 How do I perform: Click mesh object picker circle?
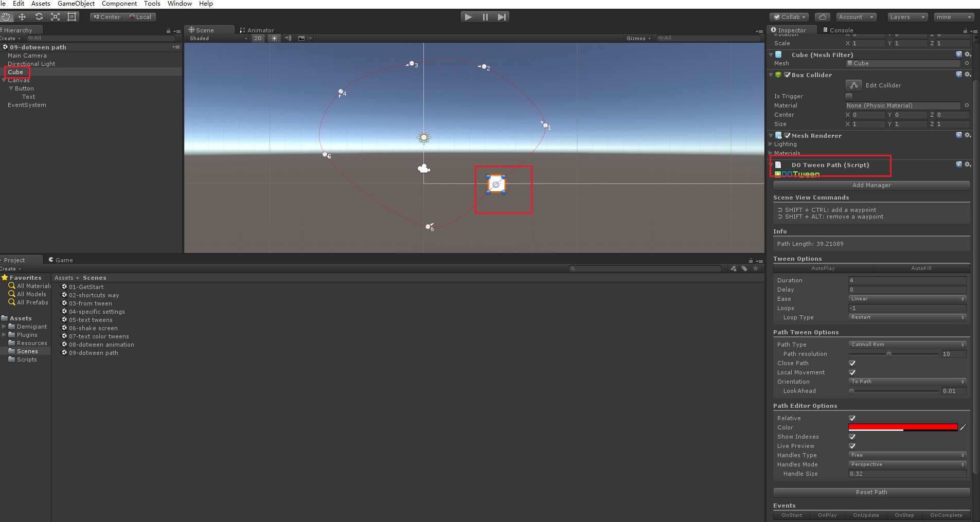coord(967,63)
